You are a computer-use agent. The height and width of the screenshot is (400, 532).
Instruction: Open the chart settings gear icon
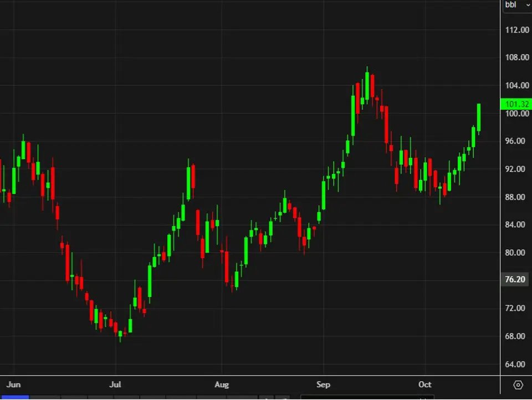[518, 385]
